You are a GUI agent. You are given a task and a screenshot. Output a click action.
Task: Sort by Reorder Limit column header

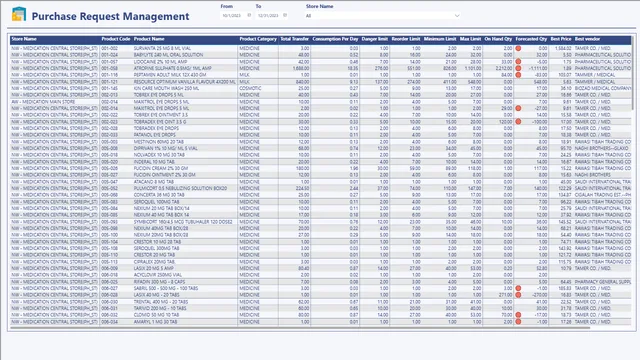click(406, 39)
